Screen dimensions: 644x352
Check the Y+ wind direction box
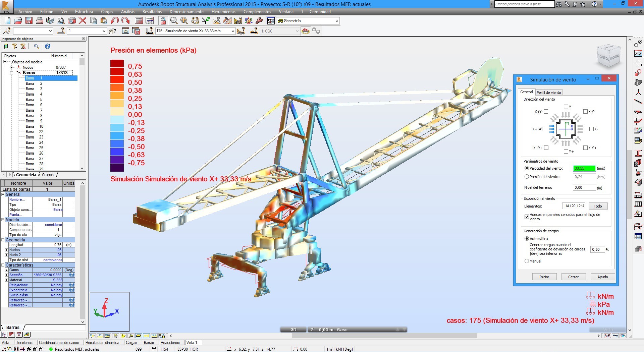point(566,151)
